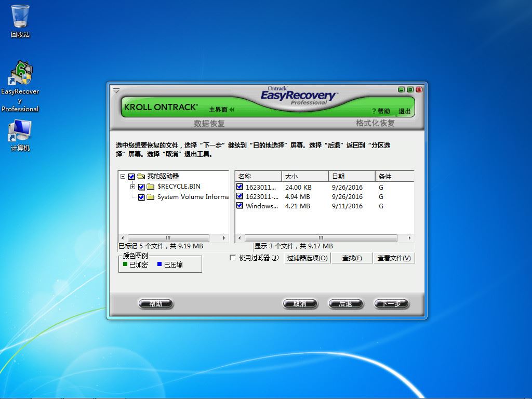
Task: Enable the 使用过滤器 checkbox
Action: 233,258
